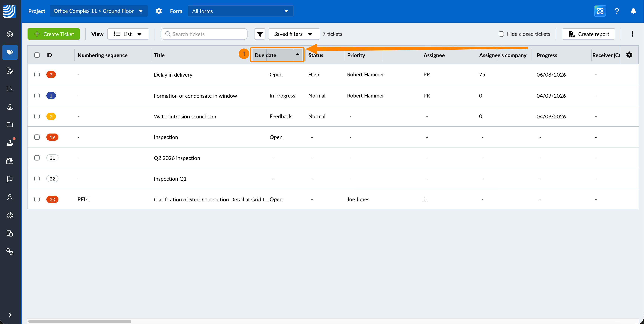Expand the Saved filters dropdown

click(294, 34)
